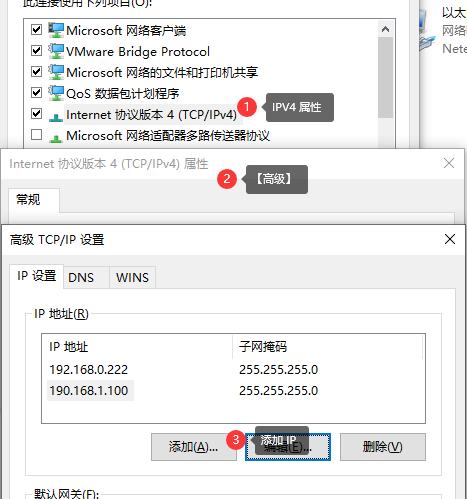Toggle QoS 数据包计划程序 checkbox
This screenshot has width=467, height=499.
[x=36, y=93]
